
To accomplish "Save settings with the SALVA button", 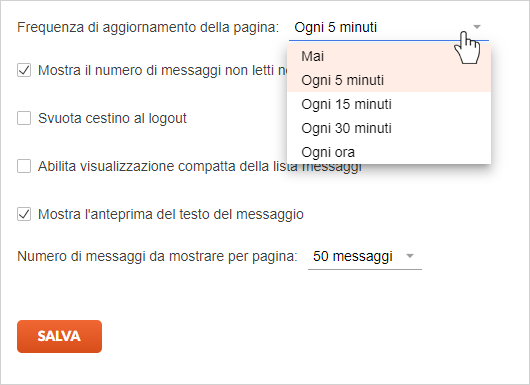I will 59,336.
